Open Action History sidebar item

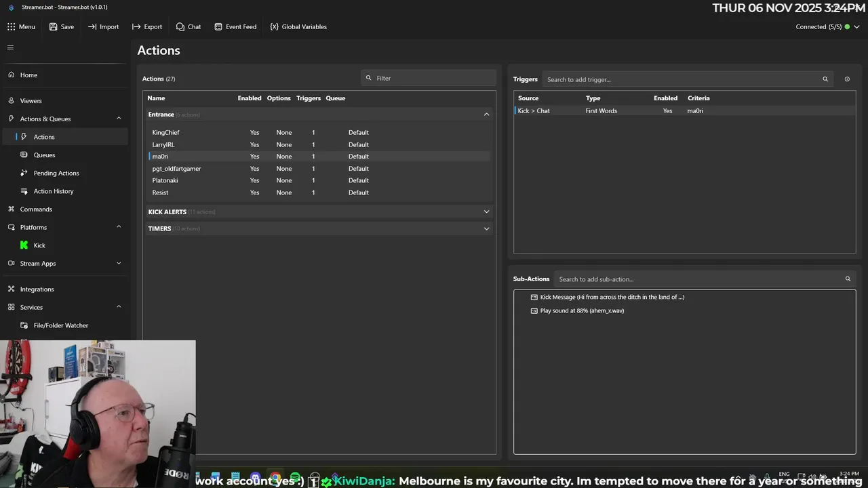coord(54,191)
